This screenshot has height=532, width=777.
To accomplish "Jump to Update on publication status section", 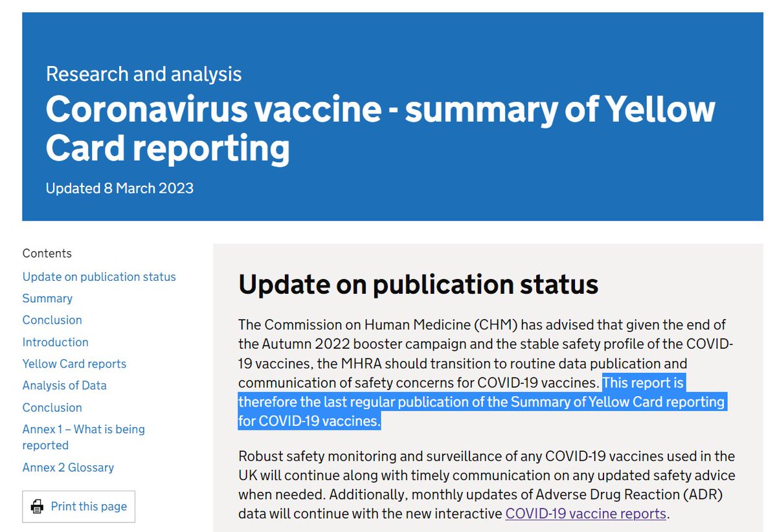I will (x=99, y=277).
